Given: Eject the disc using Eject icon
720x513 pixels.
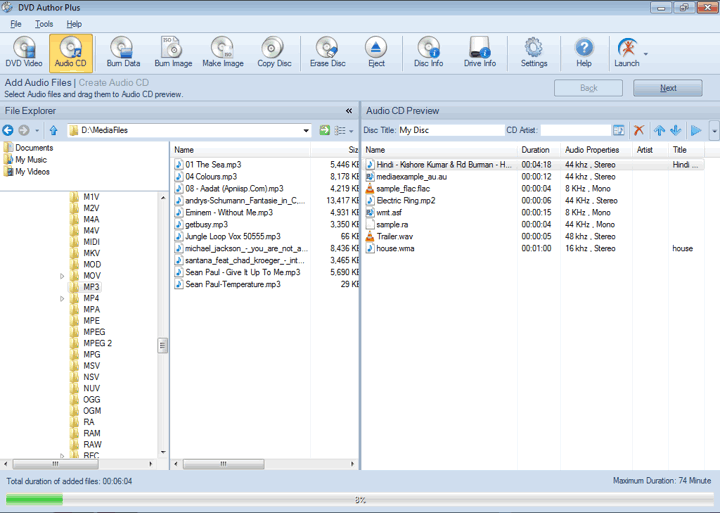Looking at the screenshot, I should coord(376,52).
